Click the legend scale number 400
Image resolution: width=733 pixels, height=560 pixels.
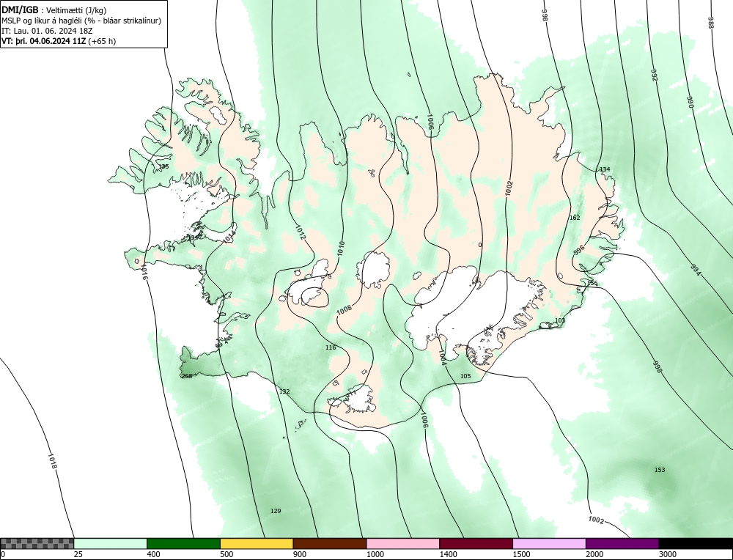pos(153,554)
